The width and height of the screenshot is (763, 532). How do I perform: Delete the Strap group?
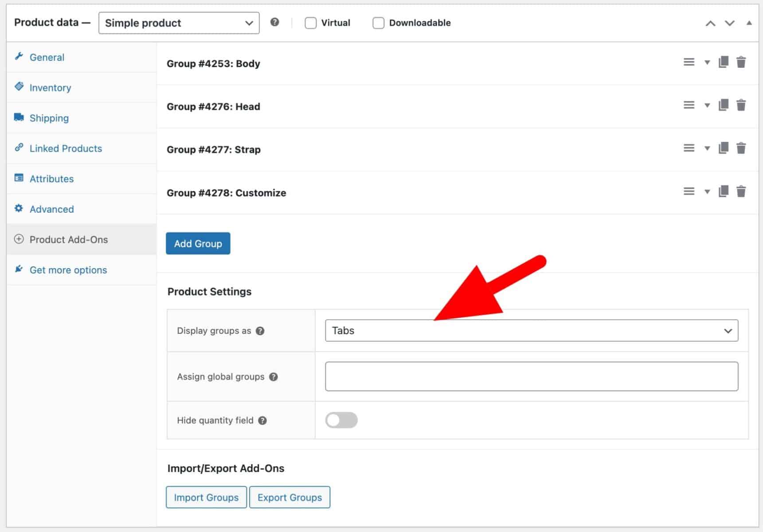click(741, 149)
